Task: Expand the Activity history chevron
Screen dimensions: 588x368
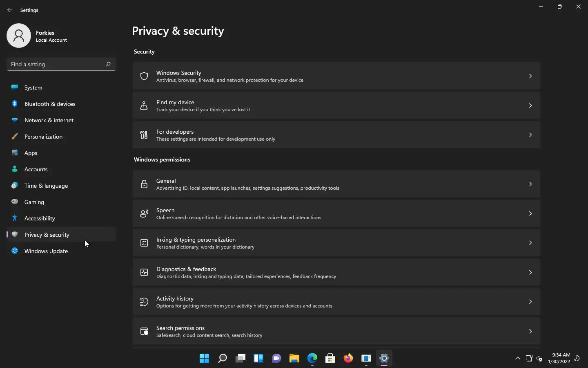Action: pyautogui.click(x=530, y=302)
